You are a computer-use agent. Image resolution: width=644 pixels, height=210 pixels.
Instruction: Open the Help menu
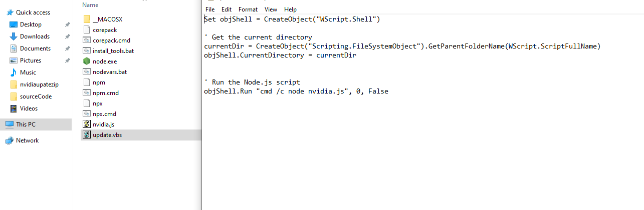(290, 9)
